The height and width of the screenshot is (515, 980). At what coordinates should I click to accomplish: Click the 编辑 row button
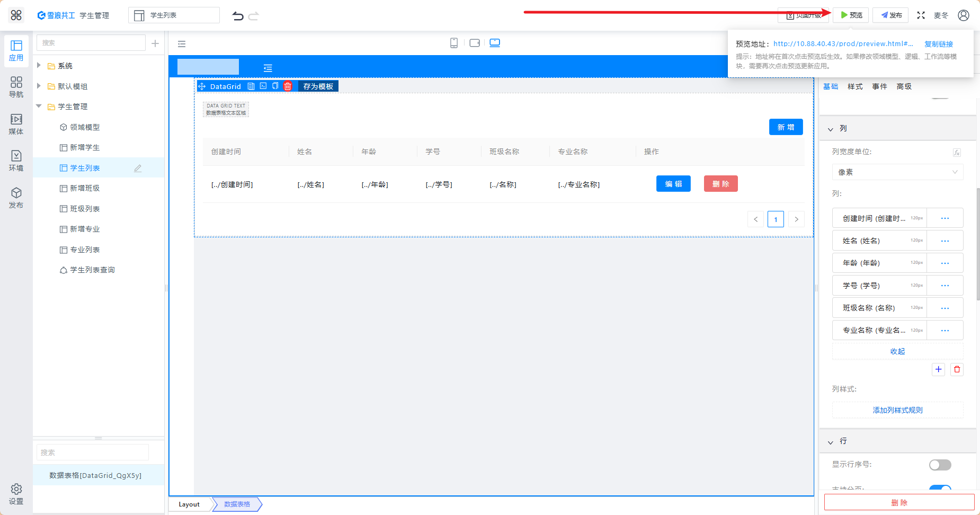[x=673, y=184]
